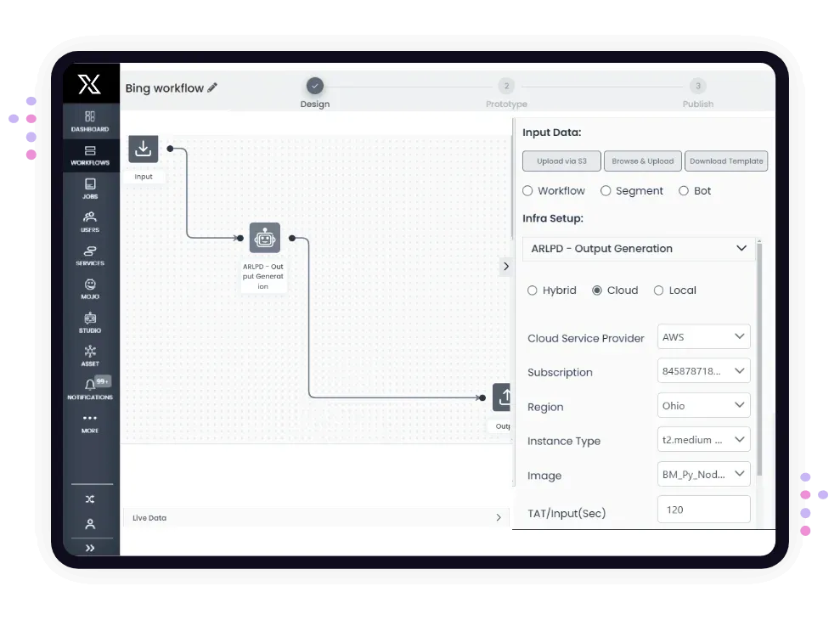Select the Input download node

click(x=143, y=149)
